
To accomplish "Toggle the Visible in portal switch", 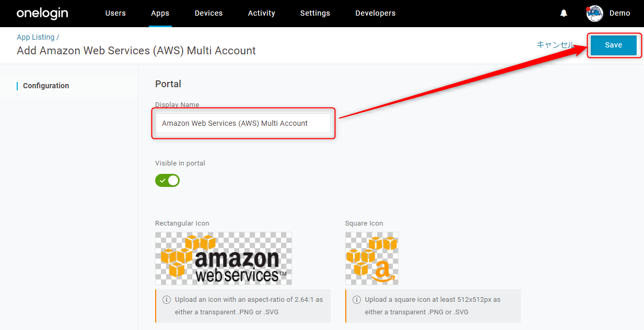I will coord(167,181).
